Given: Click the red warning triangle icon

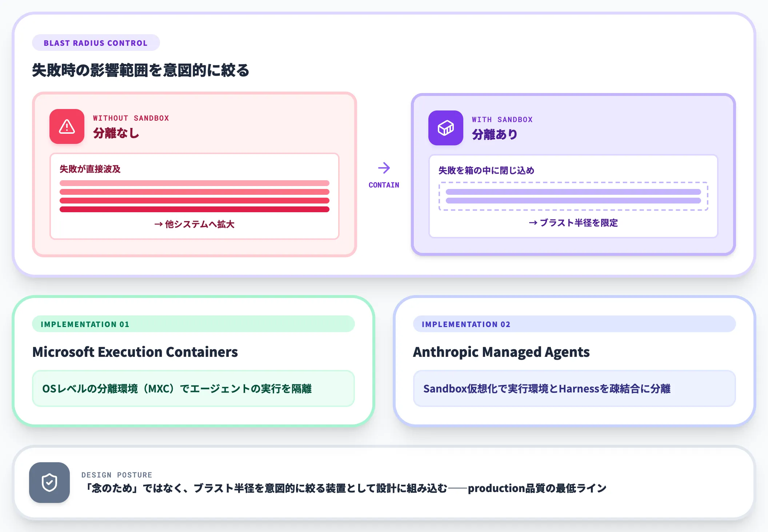Looking at the screenshot, I should (67, 126).
